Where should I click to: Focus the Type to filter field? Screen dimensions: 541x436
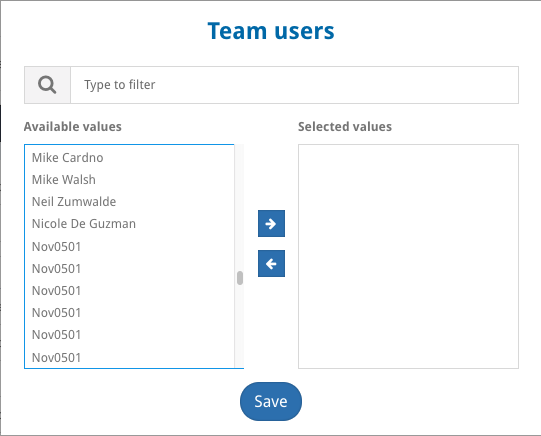(294, 85)
